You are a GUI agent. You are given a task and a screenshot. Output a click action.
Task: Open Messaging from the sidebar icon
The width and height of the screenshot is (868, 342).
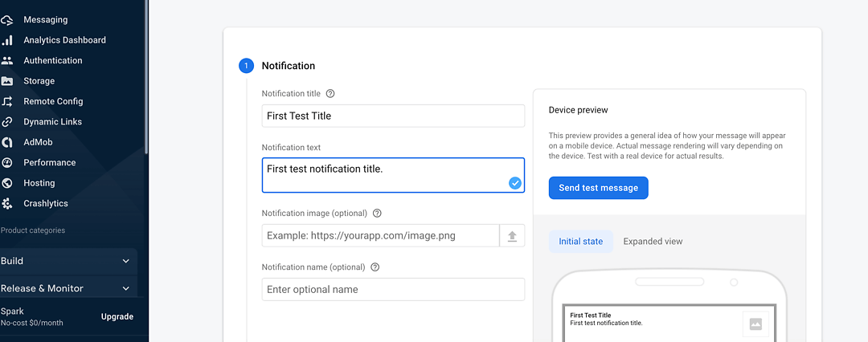point(6,20)
